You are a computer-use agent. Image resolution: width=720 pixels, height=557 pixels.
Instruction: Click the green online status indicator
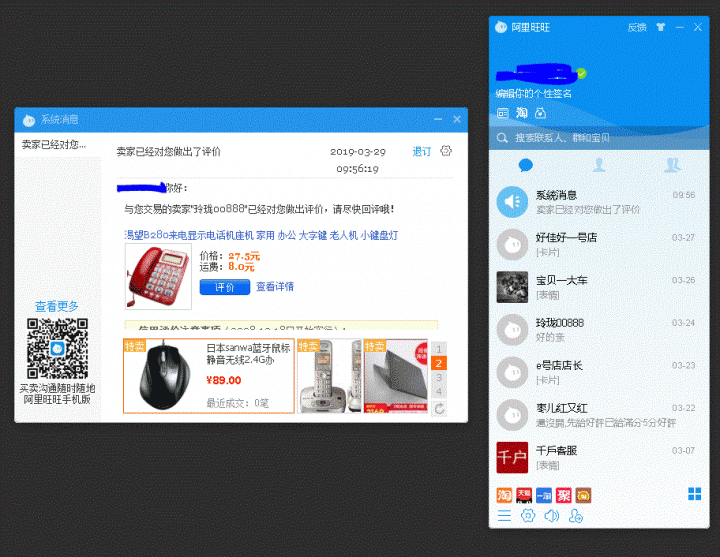[x=581, y=73]
